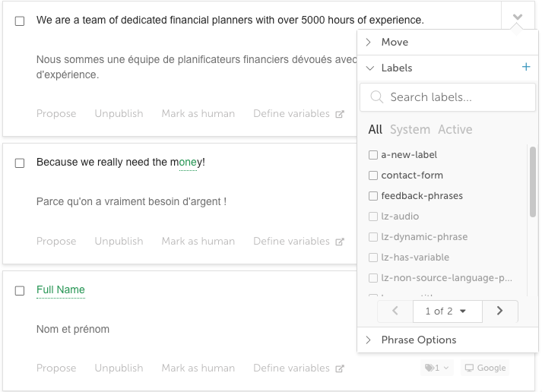Collapse the Labels section
542x392 pixels.
pos(439,68)
